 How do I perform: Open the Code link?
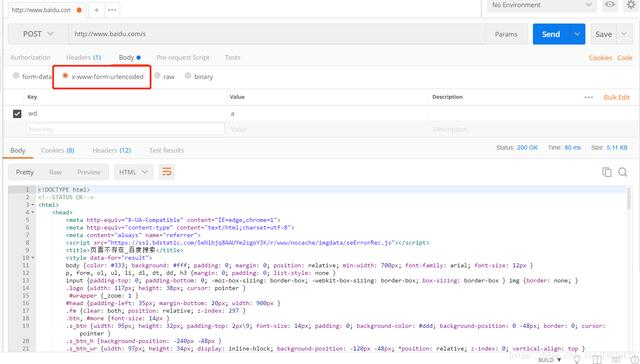(x=624, y=58)
